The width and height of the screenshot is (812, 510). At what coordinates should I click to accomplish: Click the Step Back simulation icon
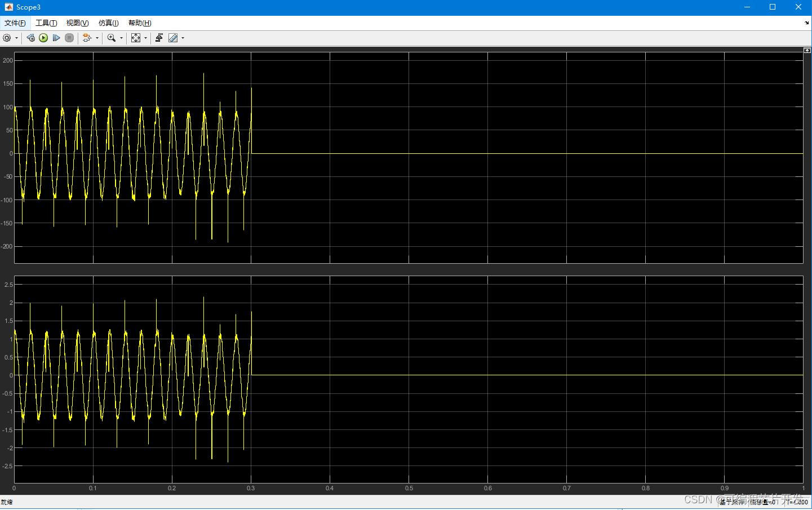pos(30,38)
